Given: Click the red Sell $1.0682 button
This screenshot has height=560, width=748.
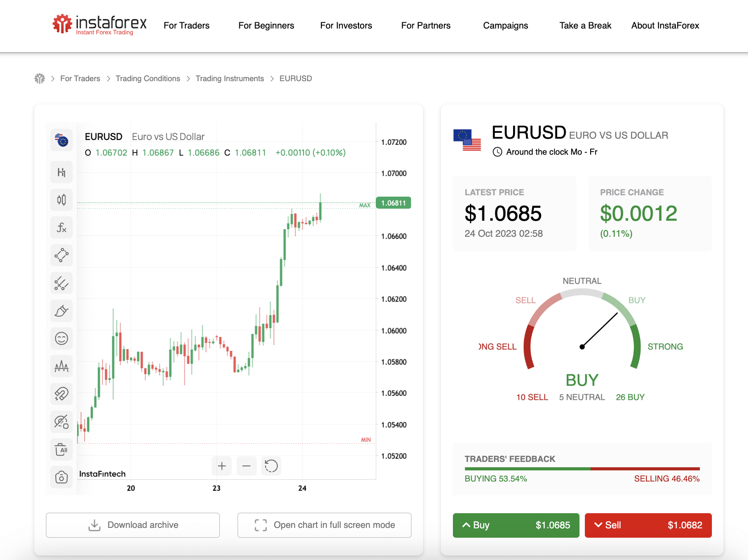Looking at the screenshot, I should click(x=648, y=525).
